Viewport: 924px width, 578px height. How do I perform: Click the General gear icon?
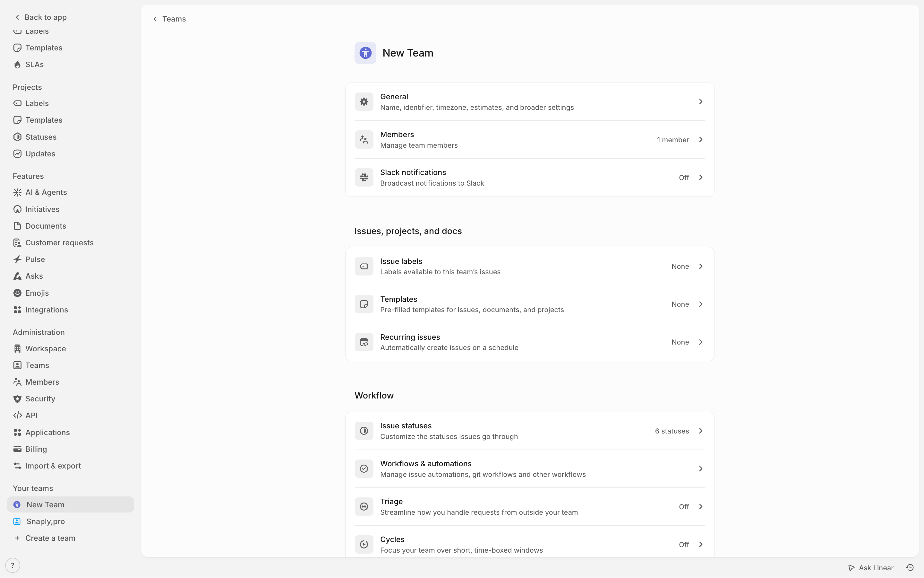[364, 102]
